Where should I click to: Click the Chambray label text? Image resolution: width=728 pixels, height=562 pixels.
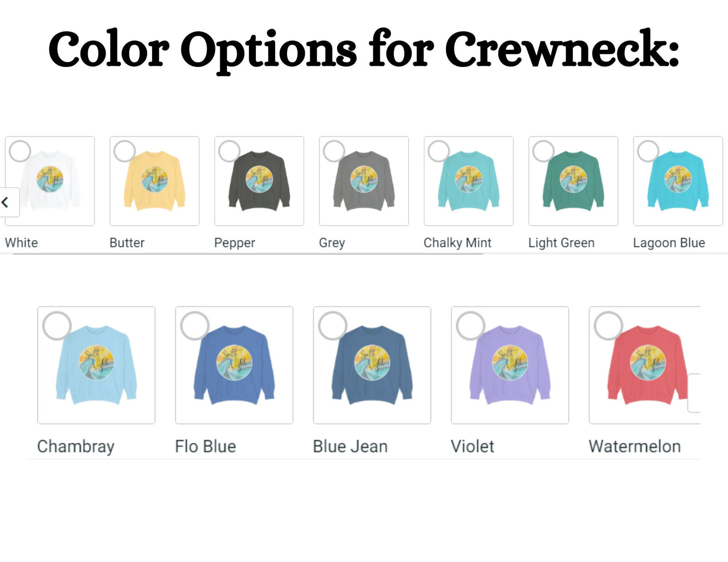pyautogui.click(x=76, y=447)
